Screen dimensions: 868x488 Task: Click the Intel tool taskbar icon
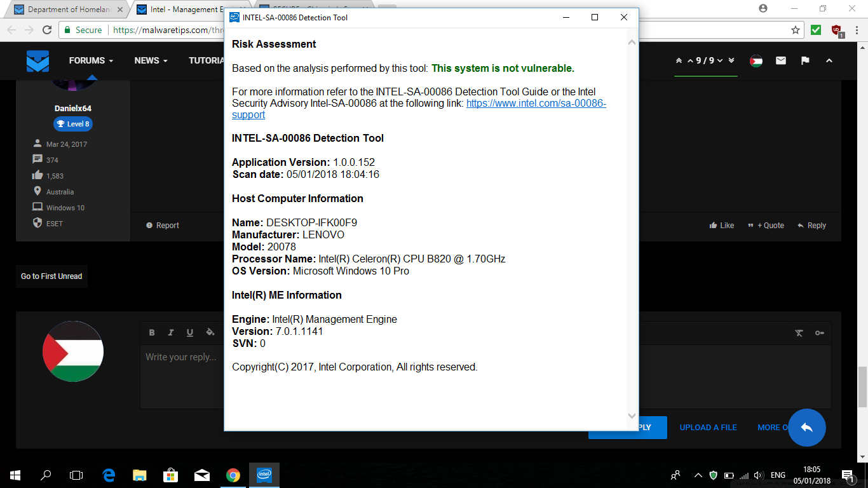(264, 475)
